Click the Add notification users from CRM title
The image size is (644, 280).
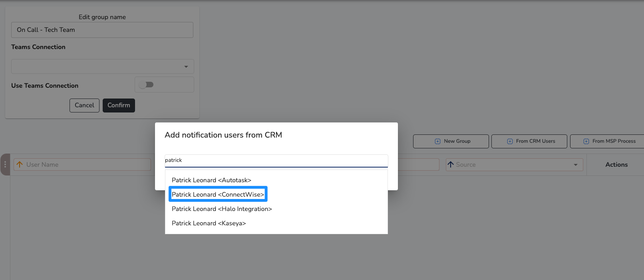pos(223,135)
